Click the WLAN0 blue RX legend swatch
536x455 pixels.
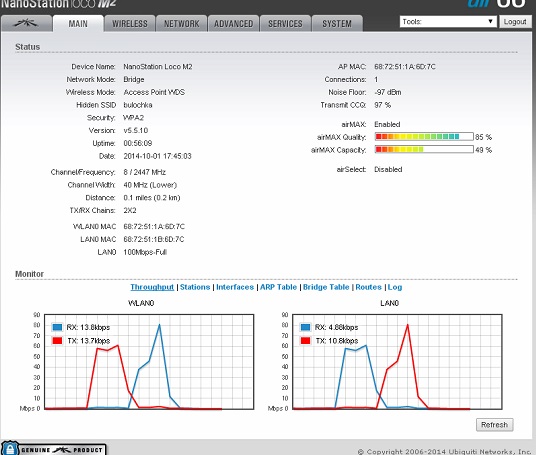point(57,327)
